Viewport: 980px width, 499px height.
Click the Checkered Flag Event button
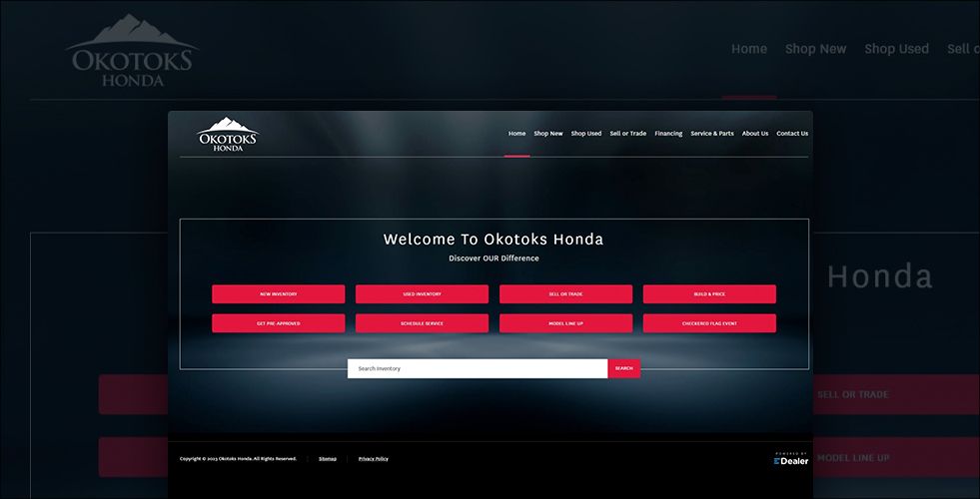(x=709, y=323)
